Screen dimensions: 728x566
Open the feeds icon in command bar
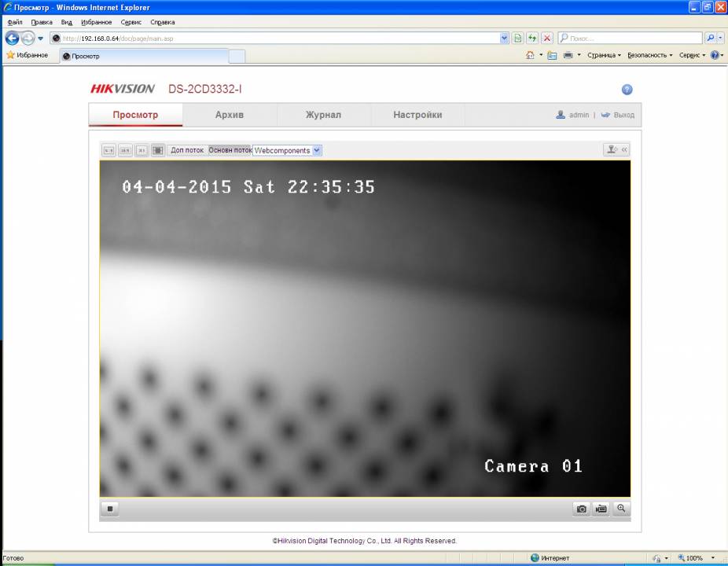[552, 55]
